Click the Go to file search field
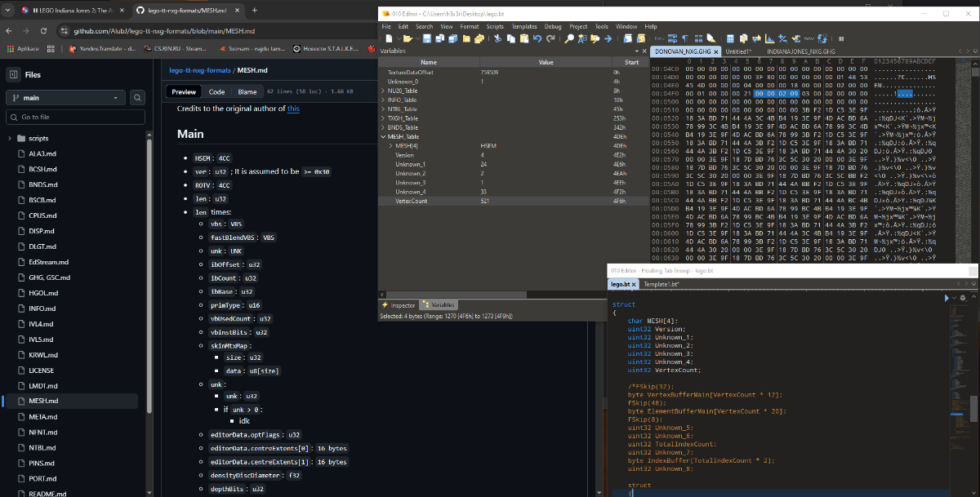Screen dimensions: 980x497 (75, 118)
